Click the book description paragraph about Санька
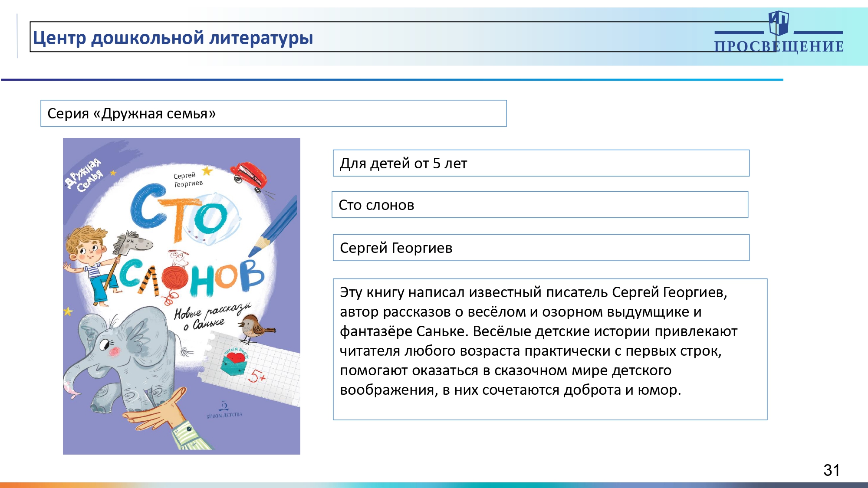 pos(550,349)
